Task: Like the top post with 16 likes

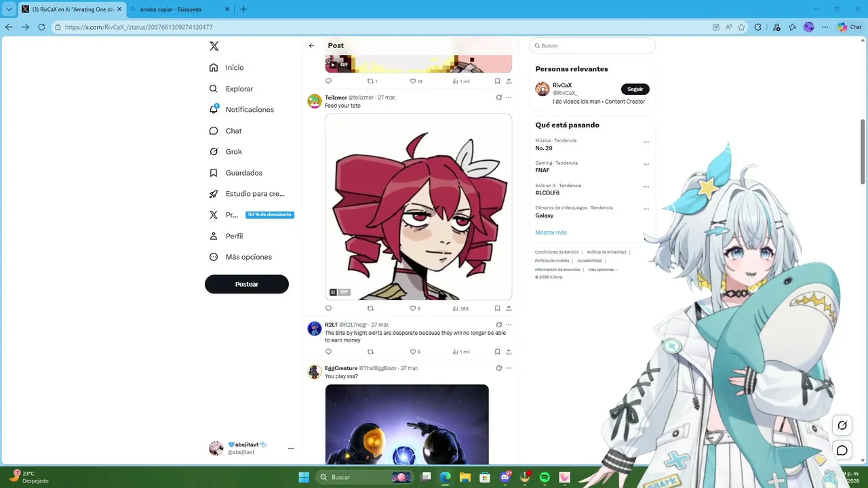Action: tap(416, 81)
